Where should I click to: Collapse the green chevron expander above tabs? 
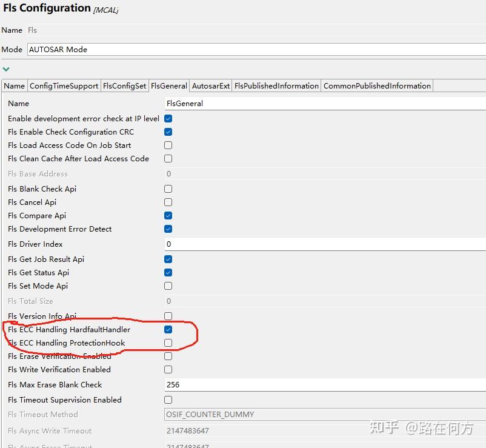6,69
